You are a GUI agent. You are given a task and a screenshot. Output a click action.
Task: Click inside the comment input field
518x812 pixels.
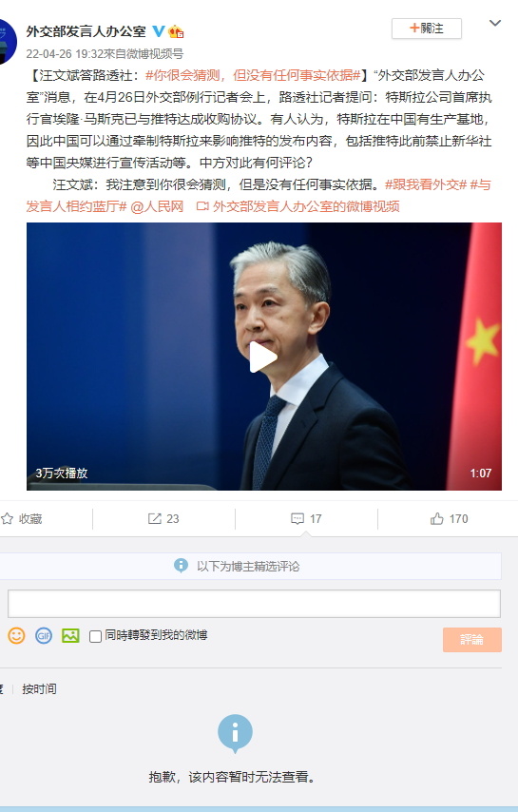254,604
